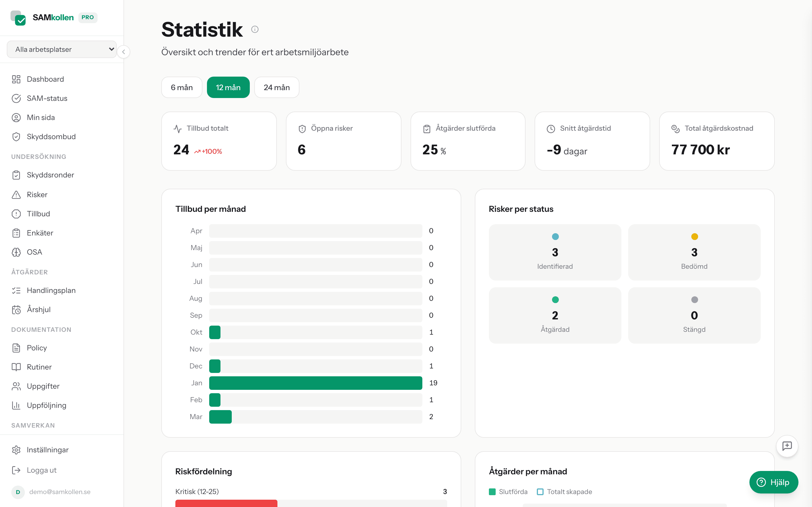Switch to the 6 mån tab

pyautogui.click(x=182, y=87)
